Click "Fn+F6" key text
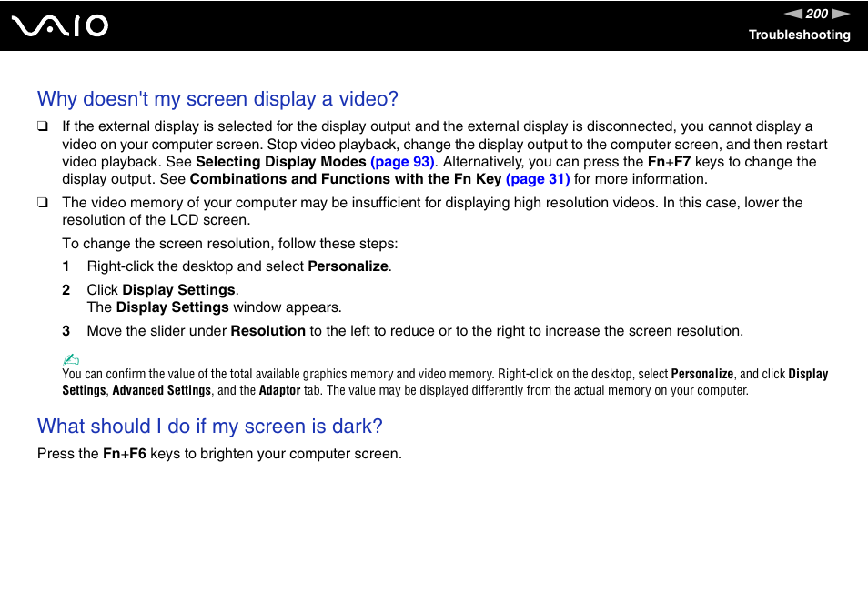The height and width of the screenshot is (613, 868). point(125,454)
